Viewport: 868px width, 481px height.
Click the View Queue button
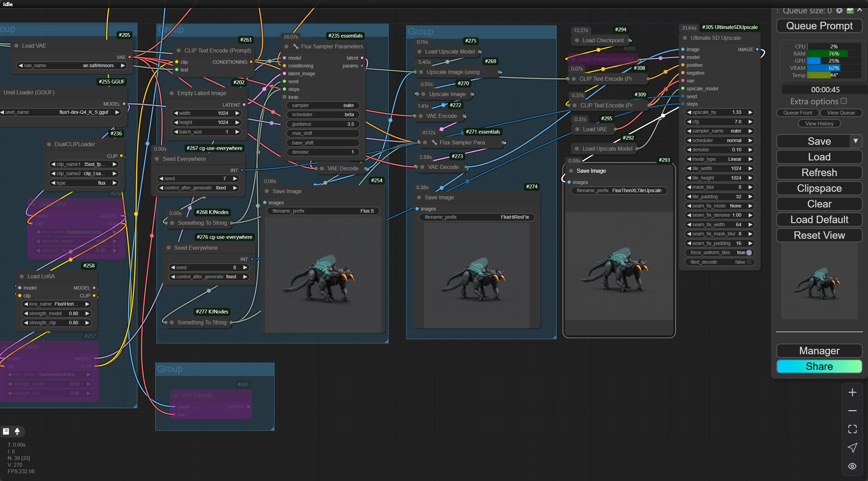coord(841,113)
